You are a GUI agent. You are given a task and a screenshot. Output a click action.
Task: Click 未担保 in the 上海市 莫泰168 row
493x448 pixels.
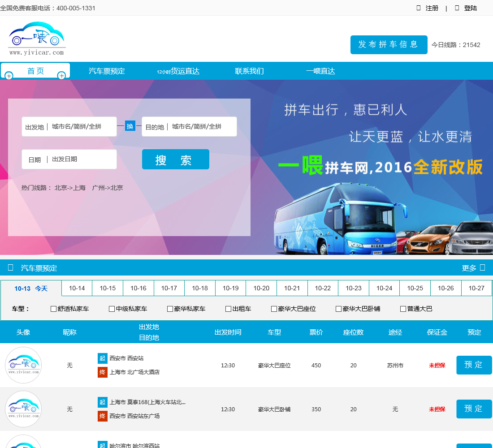[x=437, y=409]
